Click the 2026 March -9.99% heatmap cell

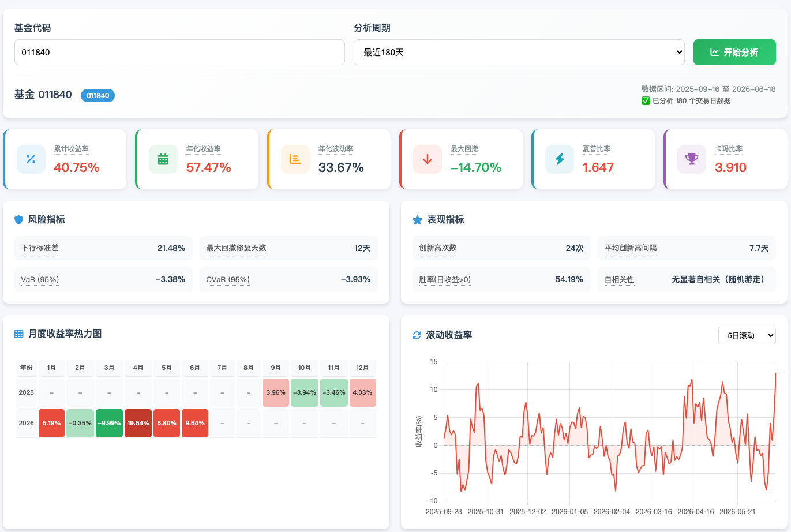click(110, 424)
